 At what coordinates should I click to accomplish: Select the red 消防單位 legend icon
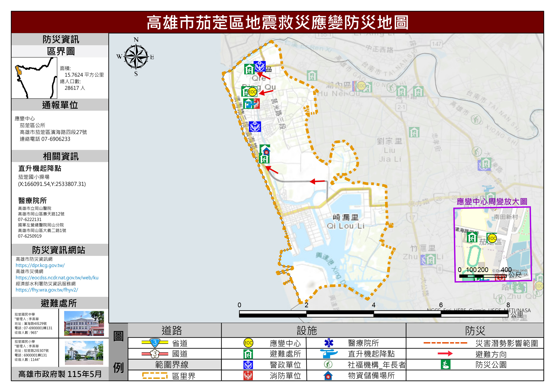click(x=248, y=376)
